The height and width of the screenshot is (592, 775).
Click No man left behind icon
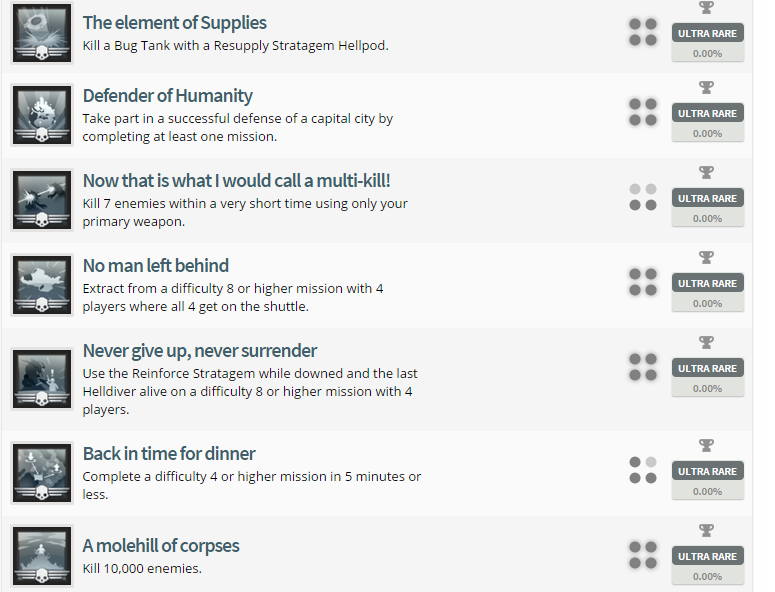click(41, 284)
